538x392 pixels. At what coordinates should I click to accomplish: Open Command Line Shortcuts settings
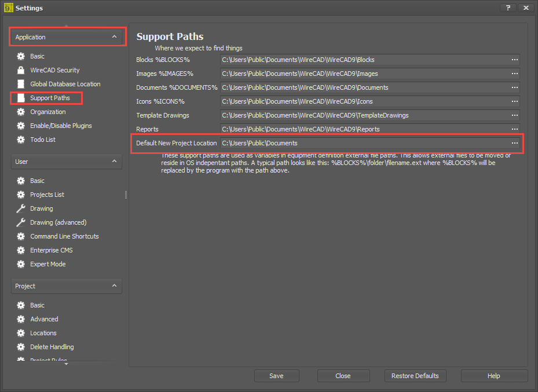[x=64, y=236]
